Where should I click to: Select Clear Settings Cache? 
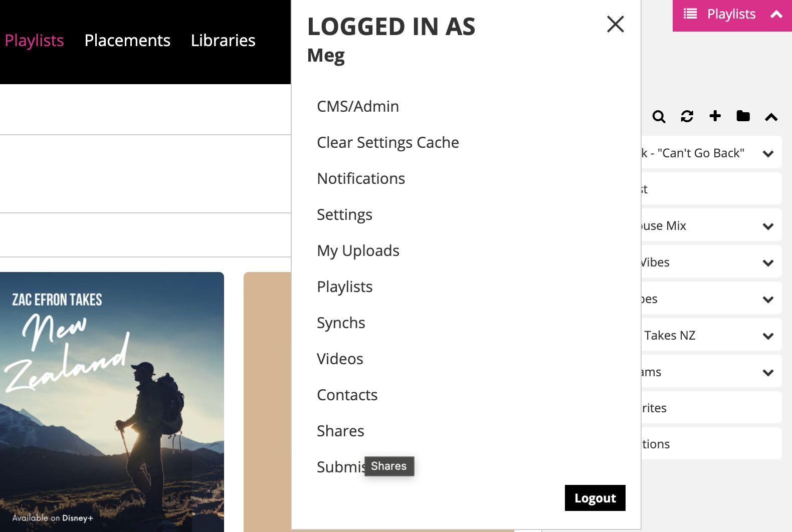387,143
